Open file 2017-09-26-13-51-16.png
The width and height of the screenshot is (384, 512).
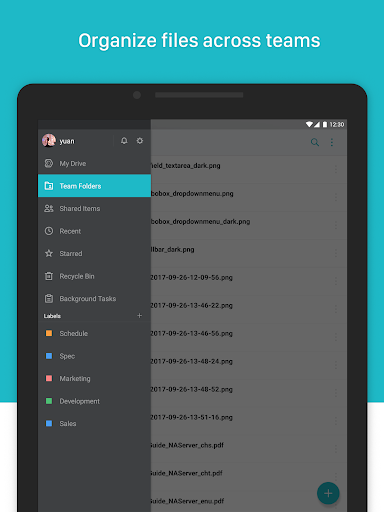(249, 421)
